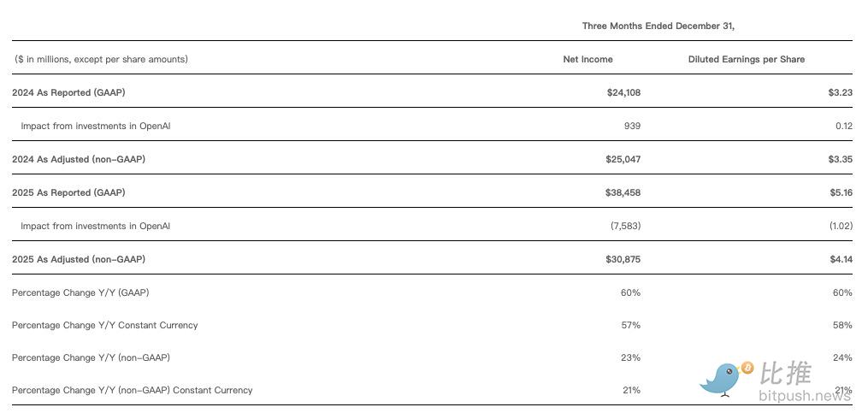The image size is (868, 419).
Task: Click the 2025 As Reported (GAAP) row label
Action: (x=68, y=192)
